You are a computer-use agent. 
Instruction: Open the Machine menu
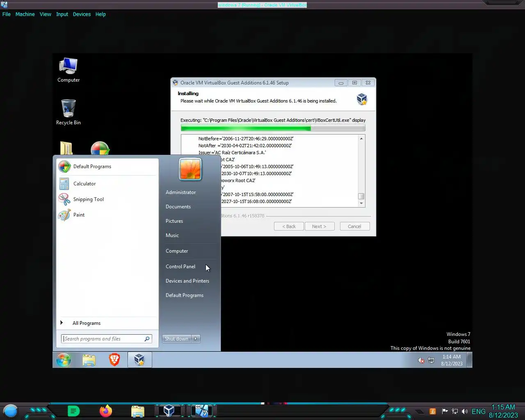25,14
